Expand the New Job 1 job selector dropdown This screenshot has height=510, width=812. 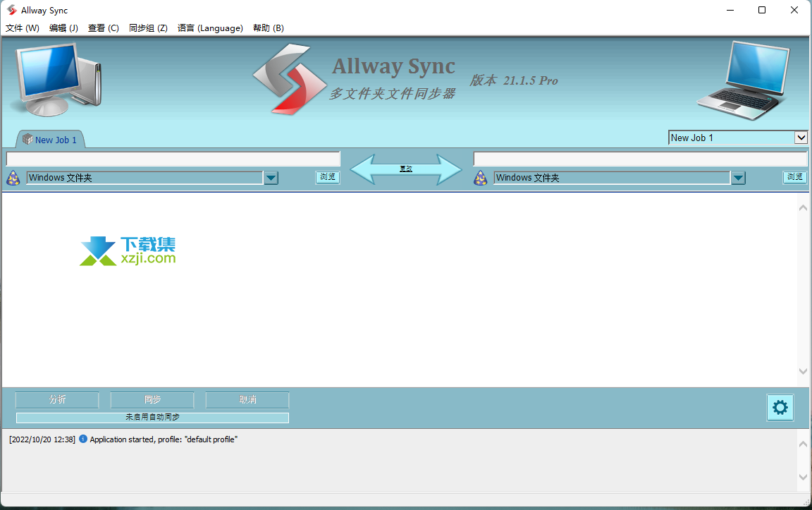(801, 138)
